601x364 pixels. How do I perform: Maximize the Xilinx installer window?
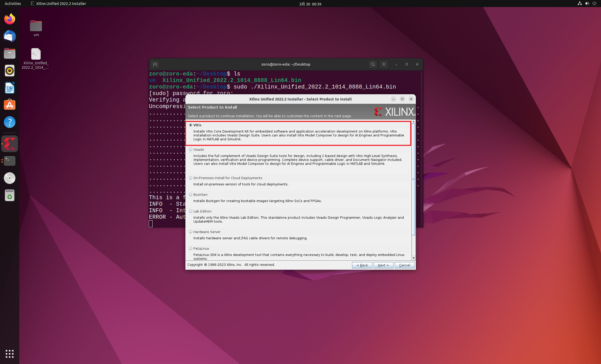[x=402, y=99]
